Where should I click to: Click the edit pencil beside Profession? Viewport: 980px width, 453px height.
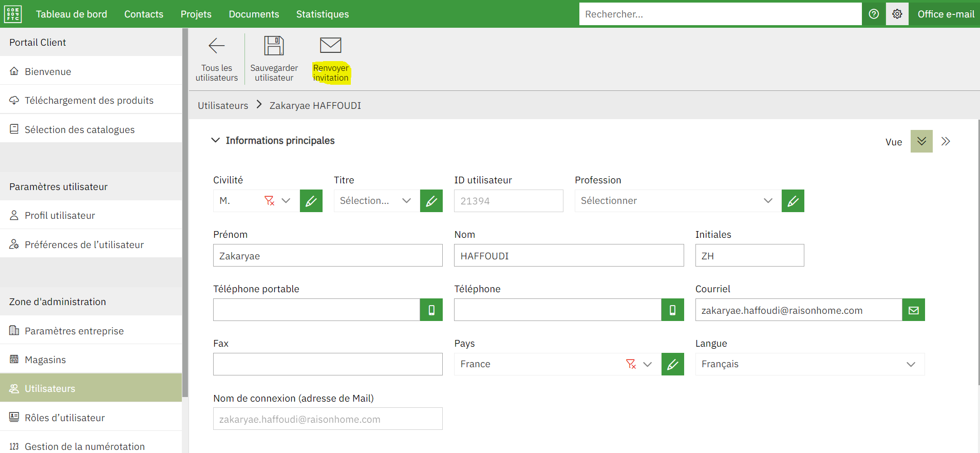tap(793, 201)
